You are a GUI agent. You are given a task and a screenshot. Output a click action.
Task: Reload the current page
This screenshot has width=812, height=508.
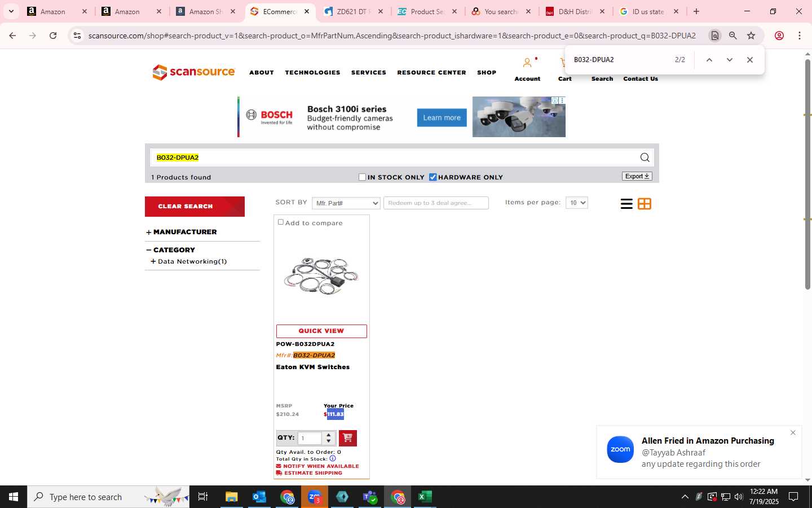[x=53, y=36]
